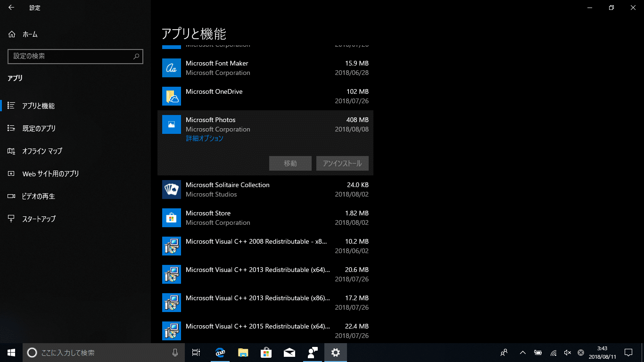
Task: Open the People icon in system tray
Action: 504,353
